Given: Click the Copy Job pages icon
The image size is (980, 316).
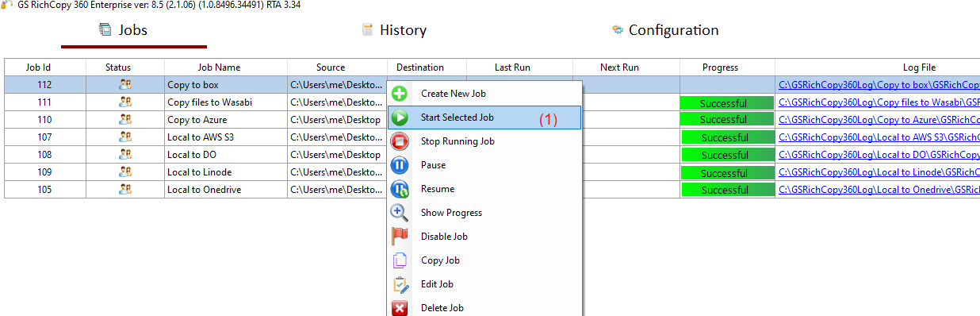Looking at the screenshot, I should pos(400,260).
